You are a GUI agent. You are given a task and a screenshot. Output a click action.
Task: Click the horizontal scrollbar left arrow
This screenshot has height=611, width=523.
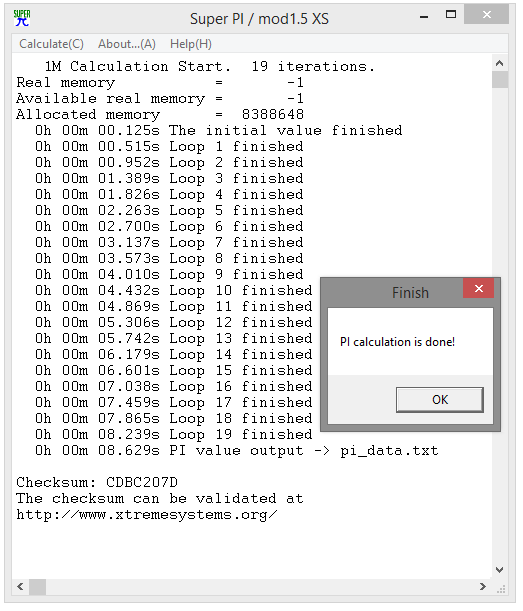[x=21, y=586]
